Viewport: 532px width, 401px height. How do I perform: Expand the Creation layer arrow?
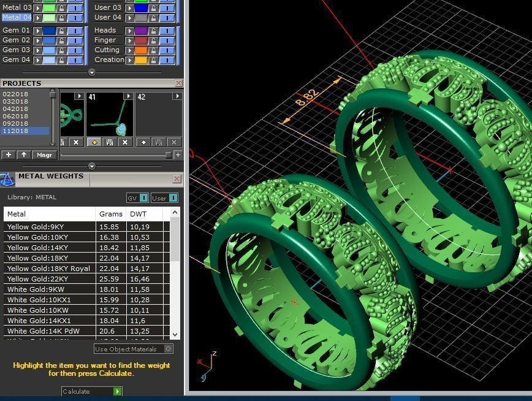(129, 61)
